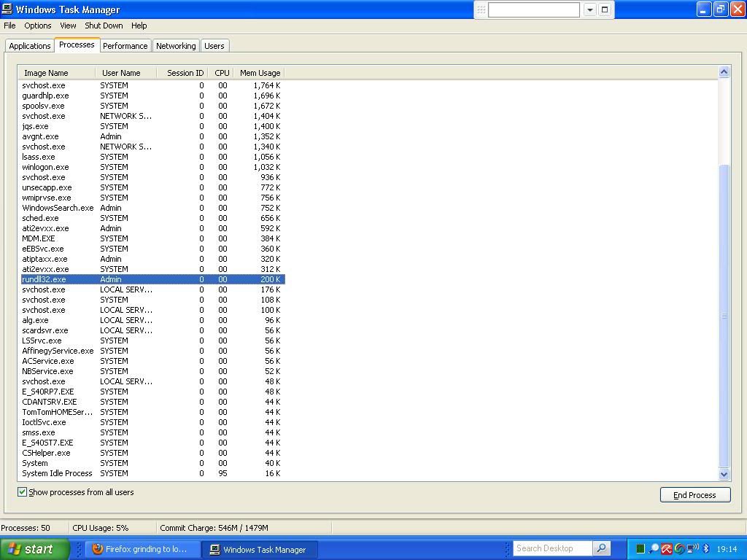Viewport: 747px width, 560px height.
Task: Click the Start button
Action: (34, 549)
